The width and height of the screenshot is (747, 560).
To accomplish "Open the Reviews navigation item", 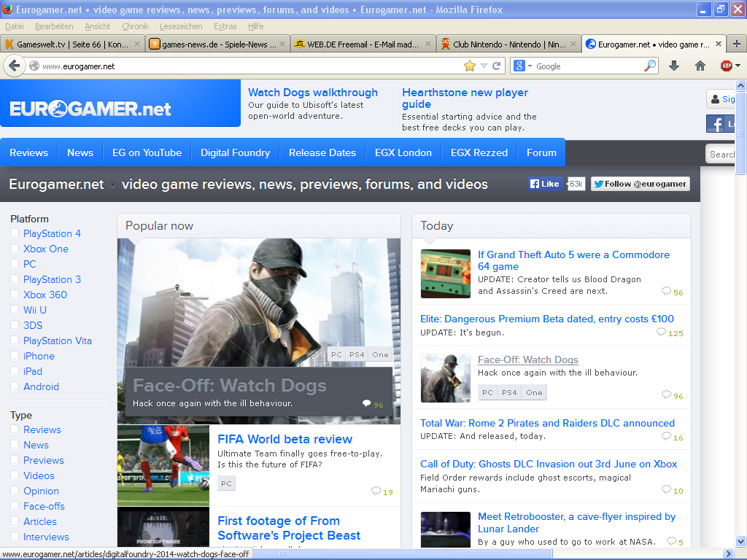I will click(x=28, y=152).
